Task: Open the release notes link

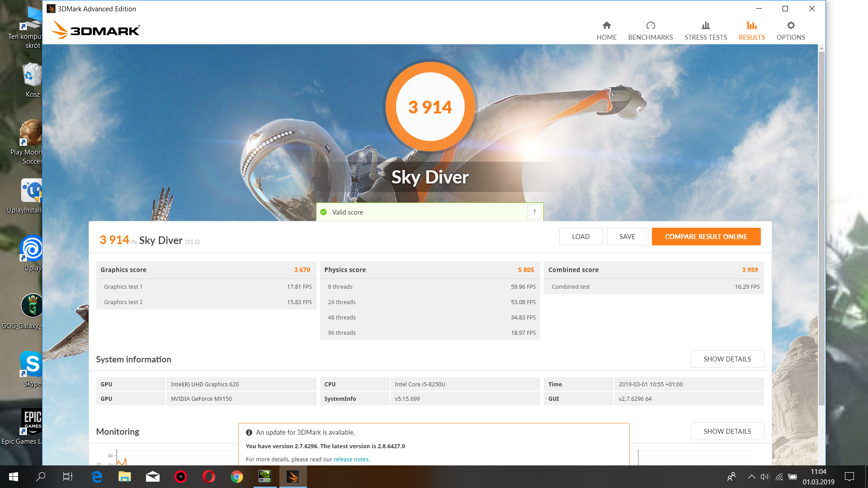Action: coord(351,459)
